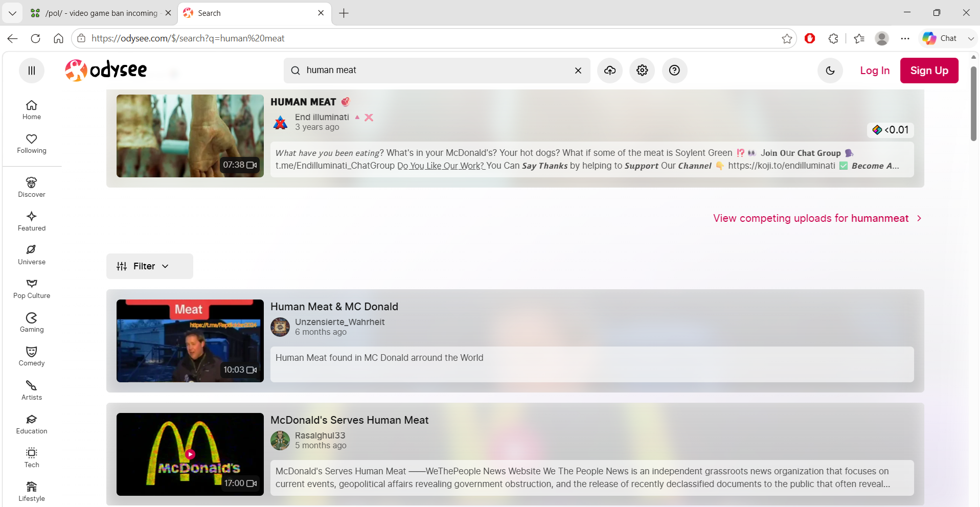Open the upload cloud button
Screen dimensions: 980x507
(610, 71)
